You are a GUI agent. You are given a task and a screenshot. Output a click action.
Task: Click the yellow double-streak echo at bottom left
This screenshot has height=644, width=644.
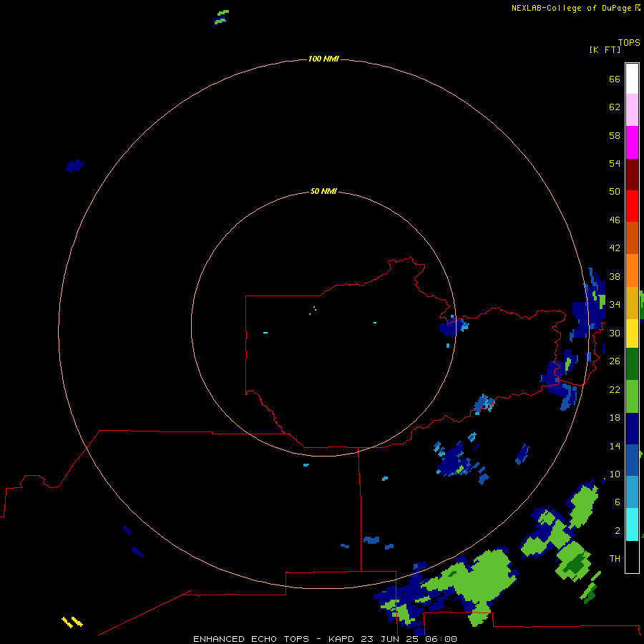click(72, 622)
